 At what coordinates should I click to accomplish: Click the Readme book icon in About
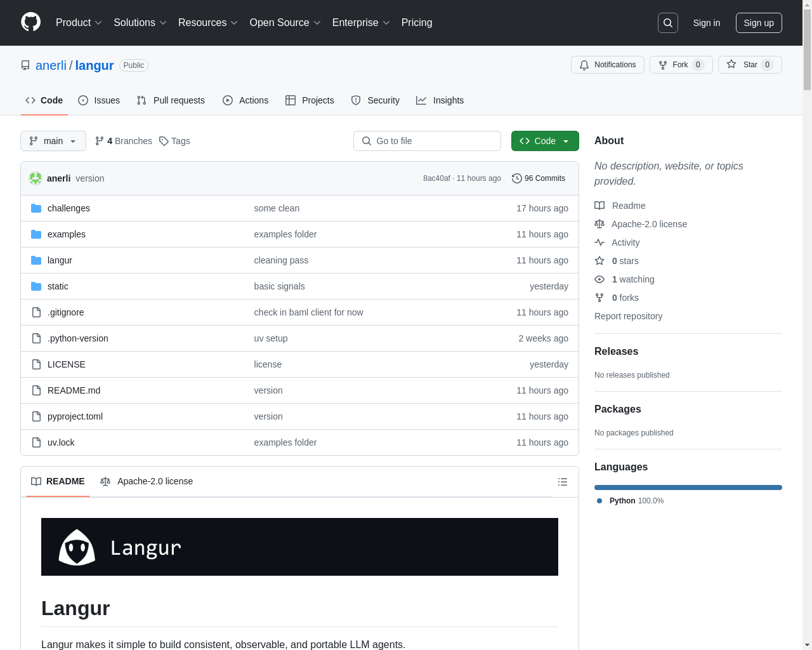(x=599, y=206)
